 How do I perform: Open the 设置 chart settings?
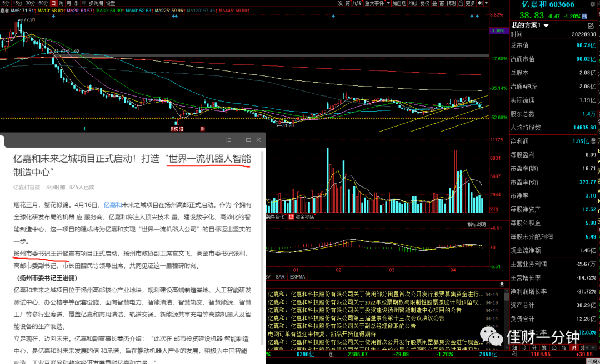pos(111,3)
